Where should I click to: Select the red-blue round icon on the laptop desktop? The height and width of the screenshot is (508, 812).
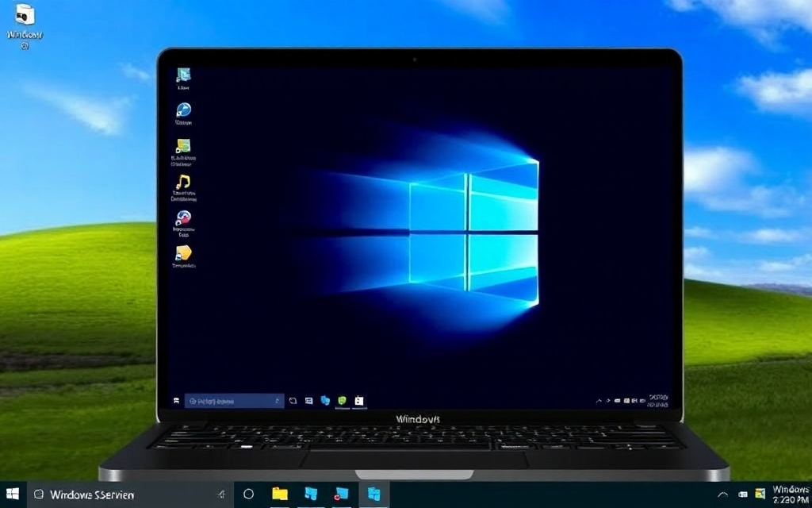click(183, 223)
